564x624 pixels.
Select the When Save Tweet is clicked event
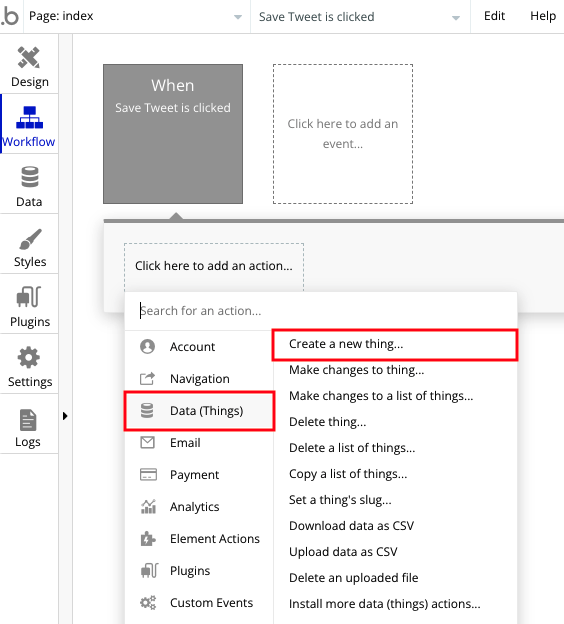tap(173, 134)
